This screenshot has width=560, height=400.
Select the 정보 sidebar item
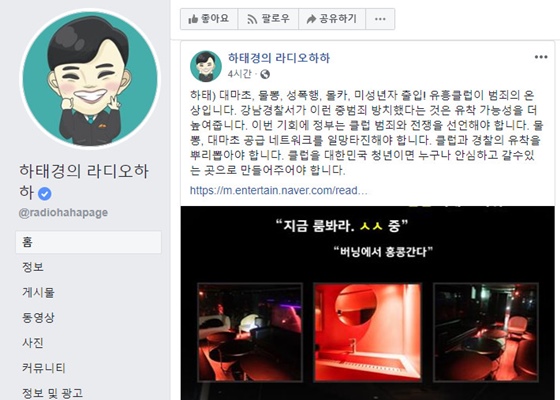[x=33, y=267]
